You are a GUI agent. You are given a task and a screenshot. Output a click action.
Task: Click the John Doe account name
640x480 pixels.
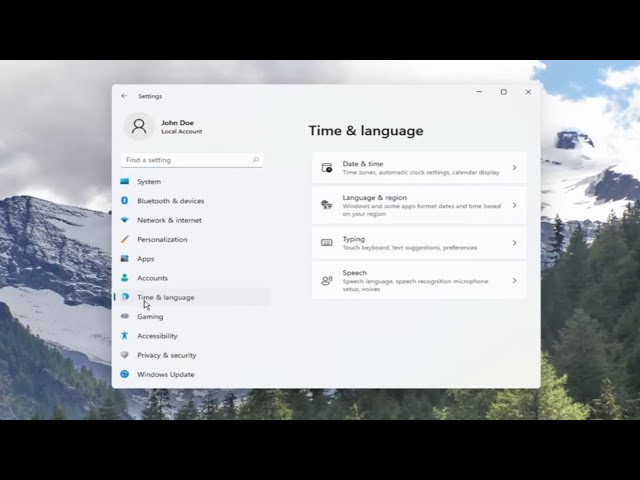coord(178,122)
